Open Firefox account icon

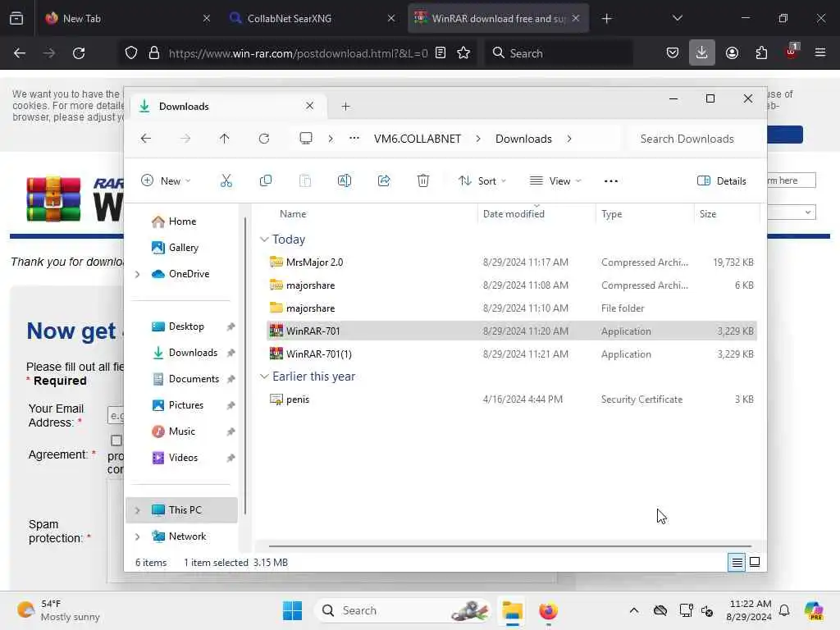(732, 53)
